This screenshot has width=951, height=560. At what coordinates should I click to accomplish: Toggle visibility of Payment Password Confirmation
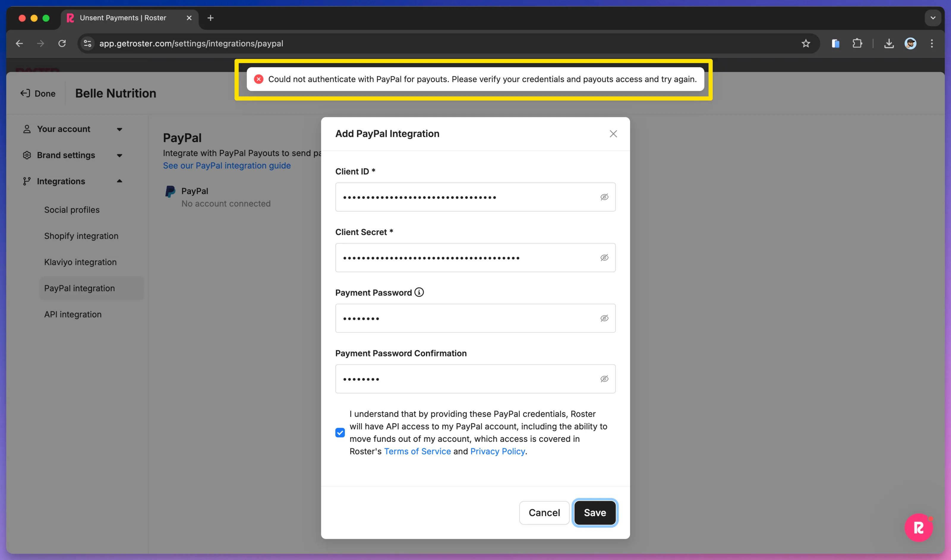coord(604,379)
